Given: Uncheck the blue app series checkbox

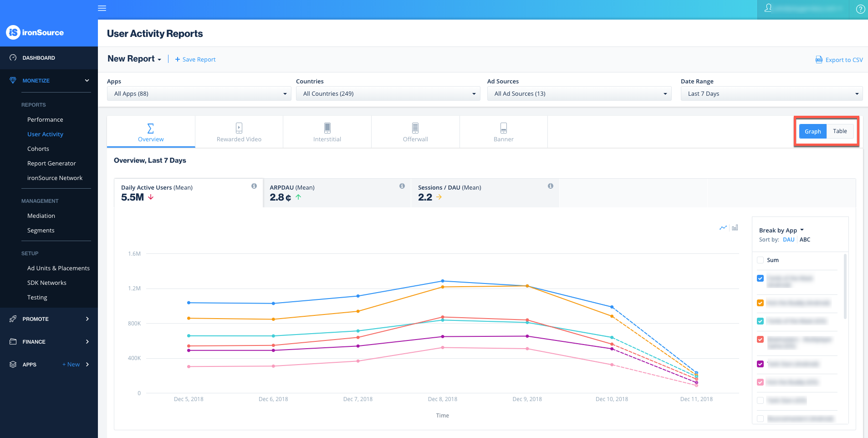Looking at the screenshot, I should (760, 278).
